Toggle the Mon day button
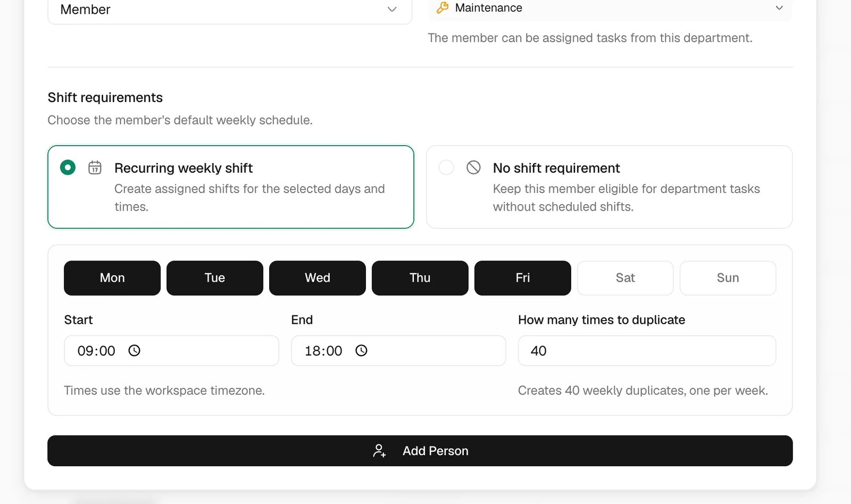Viewport: 851px width, 504px height. point(112,278)
